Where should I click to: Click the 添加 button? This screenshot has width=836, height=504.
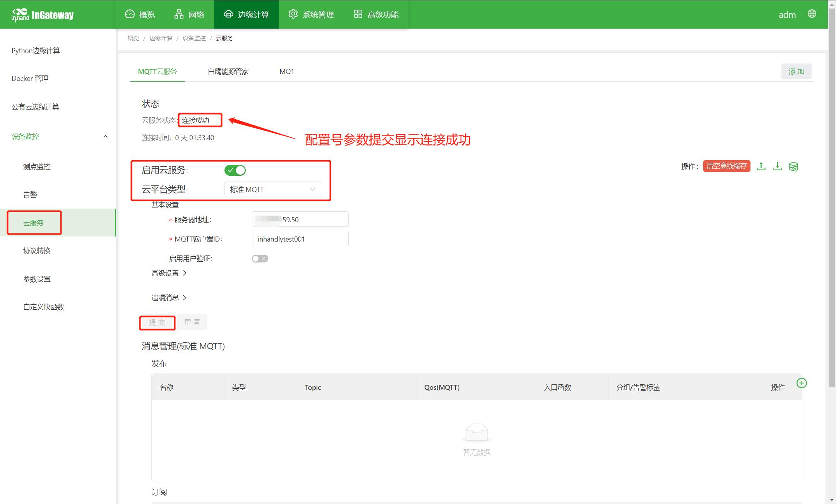796,72
